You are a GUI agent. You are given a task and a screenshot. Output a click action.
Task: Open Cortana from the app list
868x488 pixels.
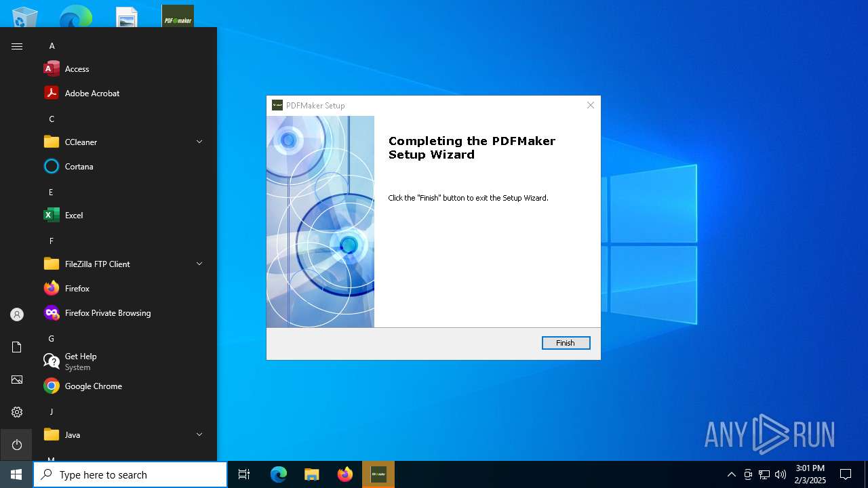point(125,166)
